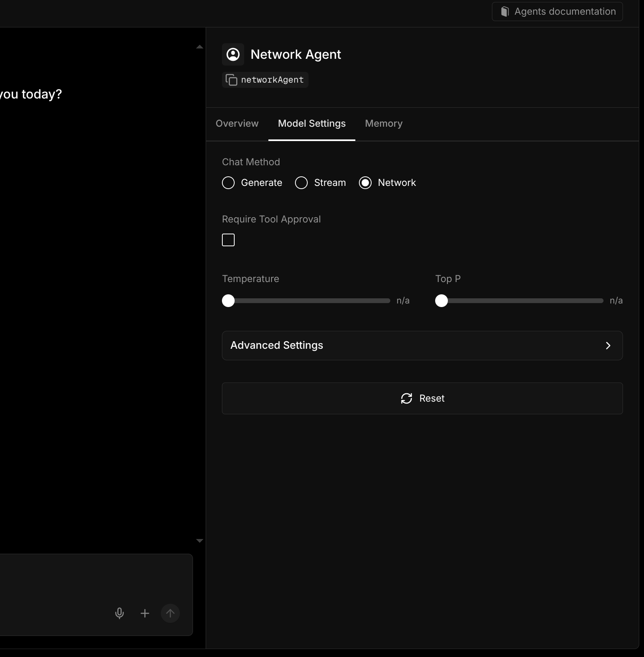Click the book icon in Agents documentation
Viewport: 644px width, 657px height.
505,12
